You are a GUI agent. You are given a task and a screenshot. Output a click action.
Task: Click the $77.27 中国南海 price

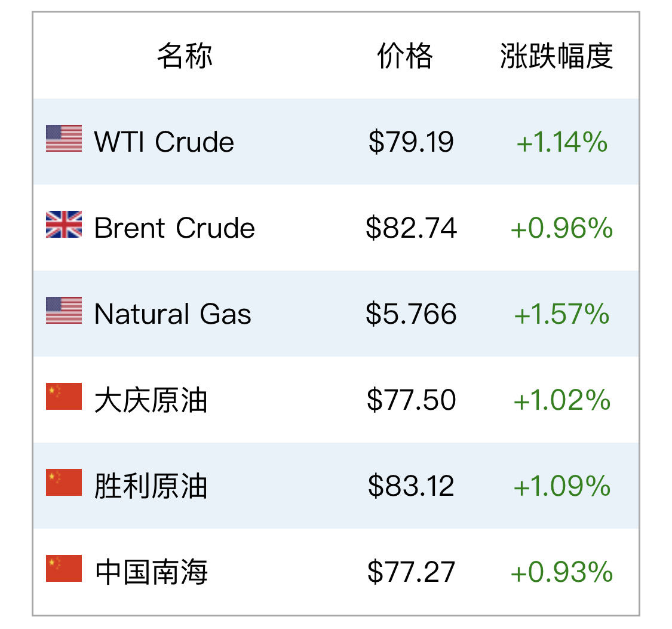411,572
